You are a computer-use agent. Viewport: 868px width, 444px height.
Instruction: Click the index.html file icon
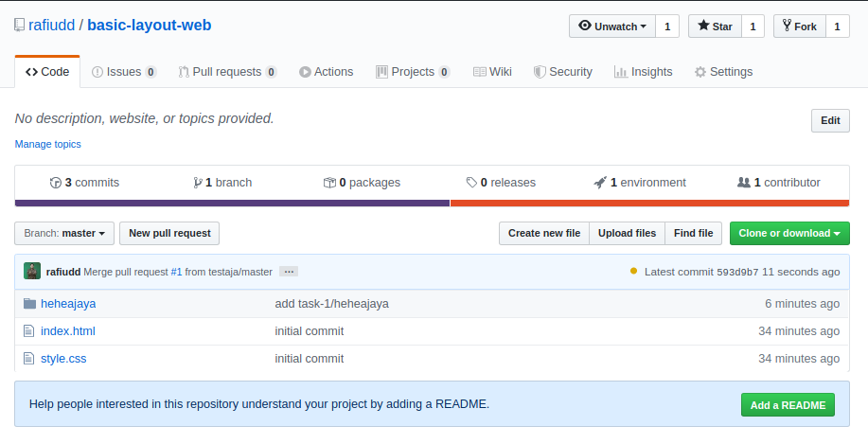point(28,331)
